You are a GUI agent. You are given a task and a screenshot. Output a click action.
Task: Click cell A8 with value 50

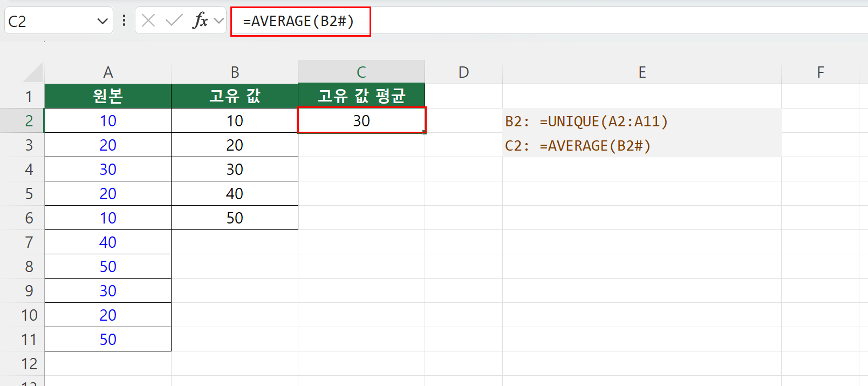click(108, 267)
